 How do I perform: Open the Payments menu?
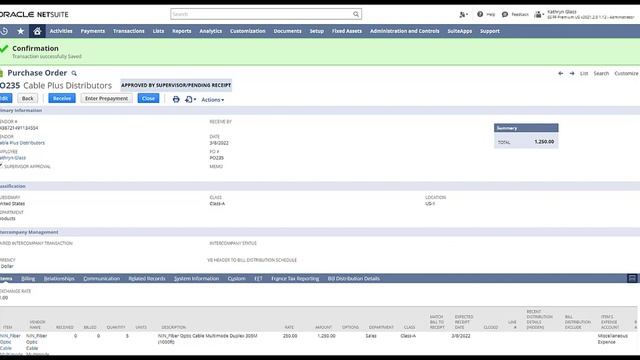(93, 31)
